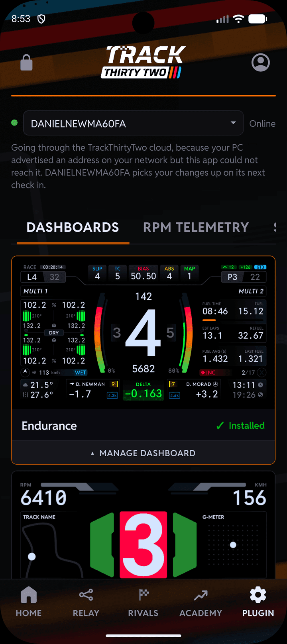Viewport: 287px width, 644px height.
Task: Click the device dropdown arrow
Action: [x=233, y=123]
